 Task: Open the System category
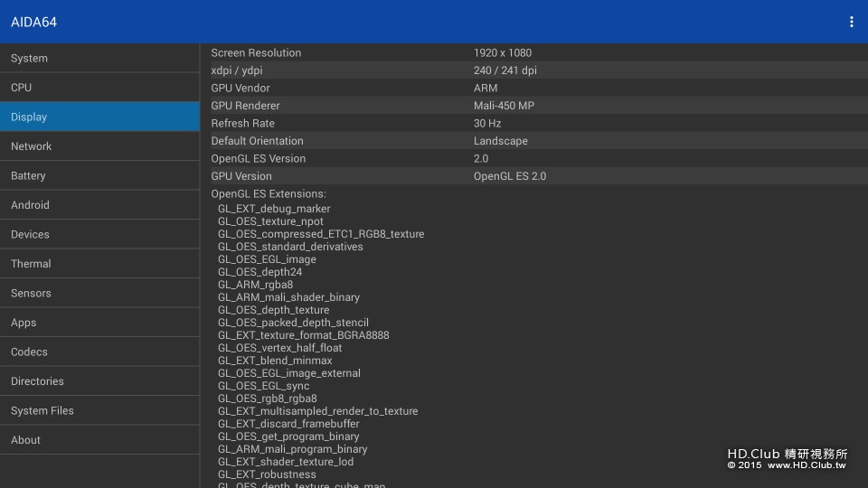tap(99, 58)
